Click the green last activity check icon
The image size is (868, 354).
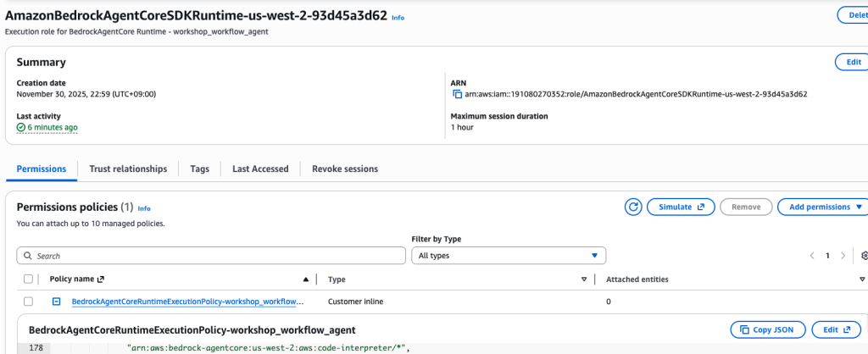point(21,127)
